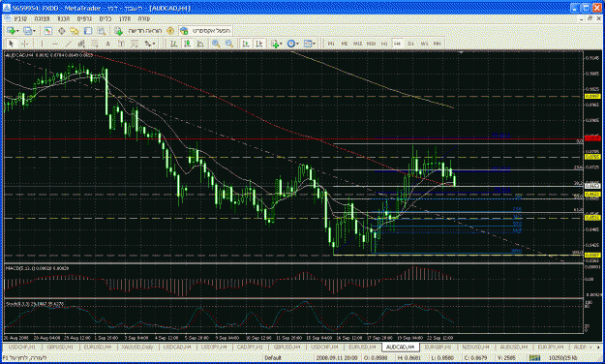Open the Market Watch window icon
605x364 pixels.
[47, 31]
